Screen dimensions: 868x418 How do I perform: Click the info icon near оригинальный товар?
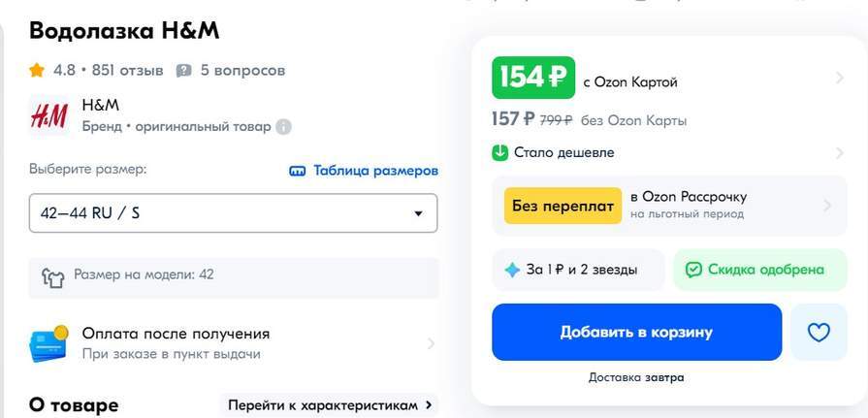283,127
